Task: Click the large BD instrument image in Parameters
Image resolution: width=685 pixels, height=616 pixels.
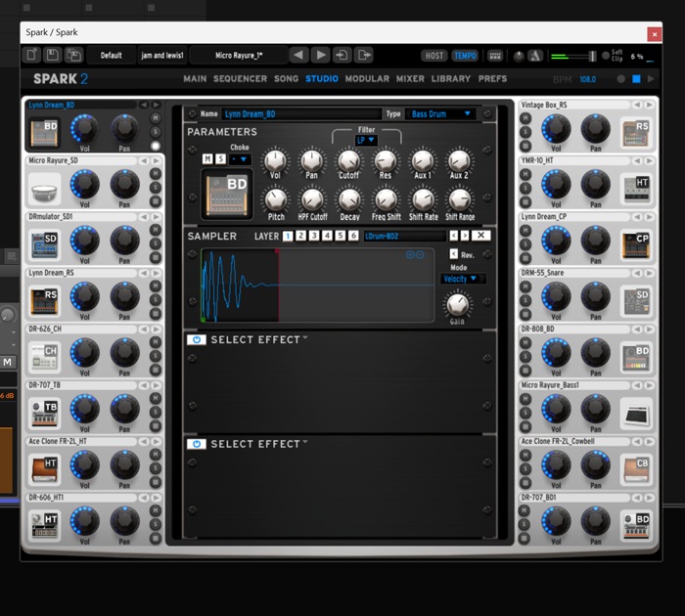Action: tap(227, 193)
